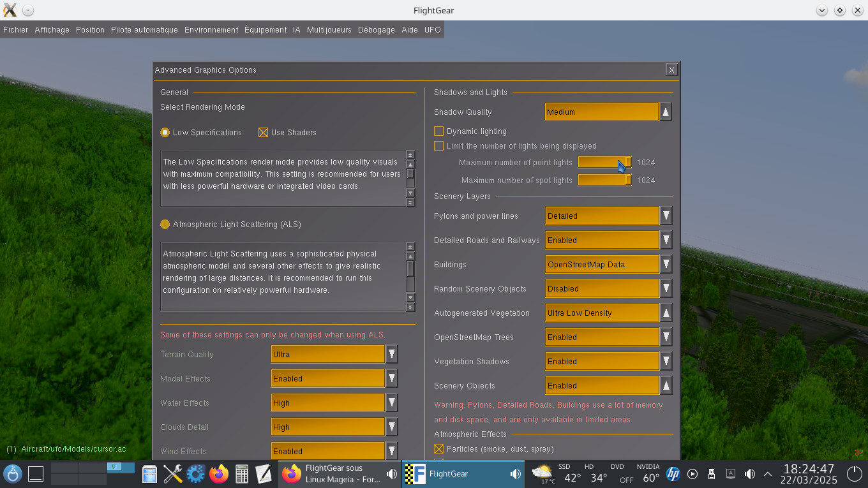868x488 pixels.
Task: Open the Terrain Quality dropdown arrow
Action: pyautogui.click(x=392, y=355)
